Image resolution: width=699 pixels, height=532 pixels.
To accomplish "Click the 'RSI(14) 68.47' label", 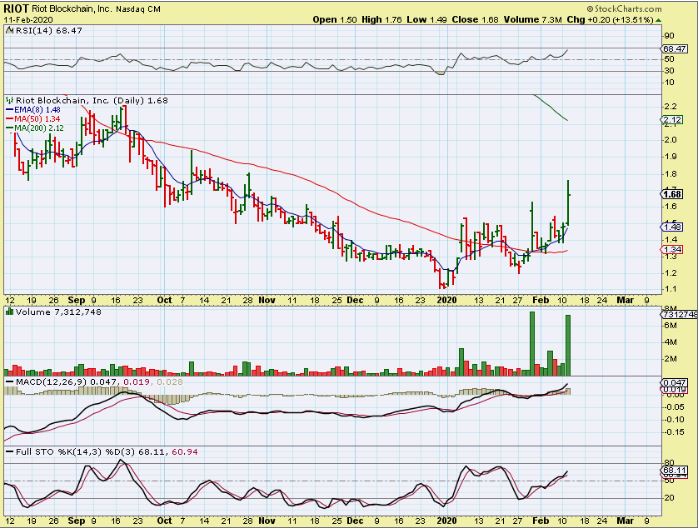I will [x=49, y=30].
